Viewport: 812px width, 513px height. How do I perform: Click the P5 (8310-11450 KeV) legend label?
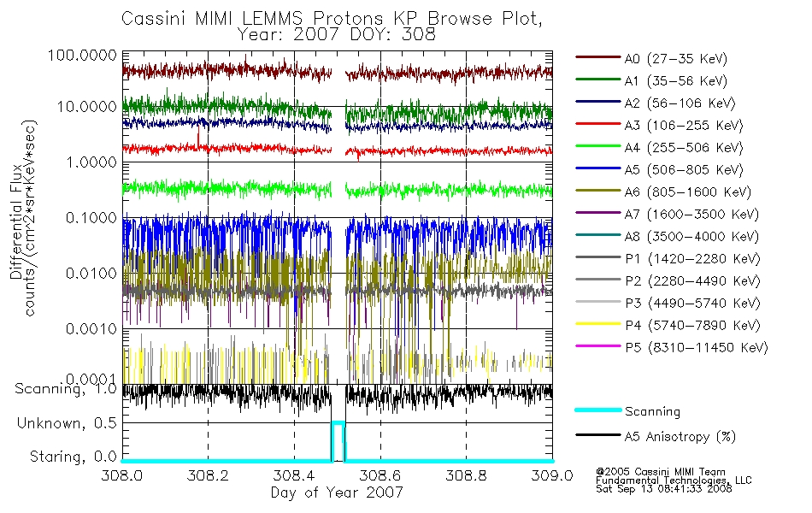697,348
